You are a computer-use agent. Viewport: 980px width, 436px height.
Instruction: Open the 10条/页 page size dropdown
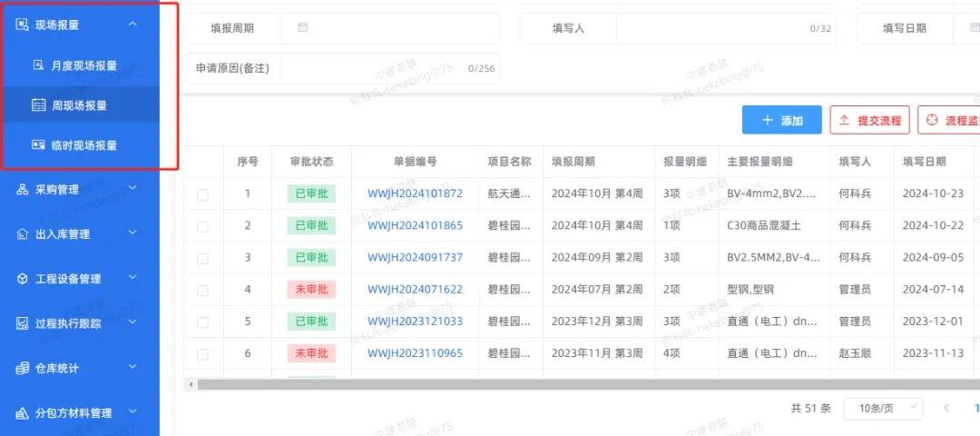click(883, 409)
